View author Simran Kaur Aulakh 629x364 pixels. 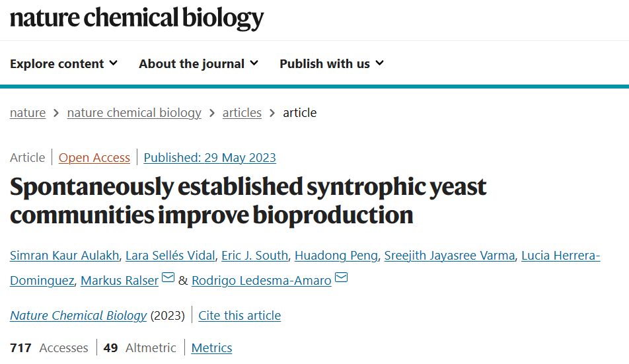click(65, 256)
